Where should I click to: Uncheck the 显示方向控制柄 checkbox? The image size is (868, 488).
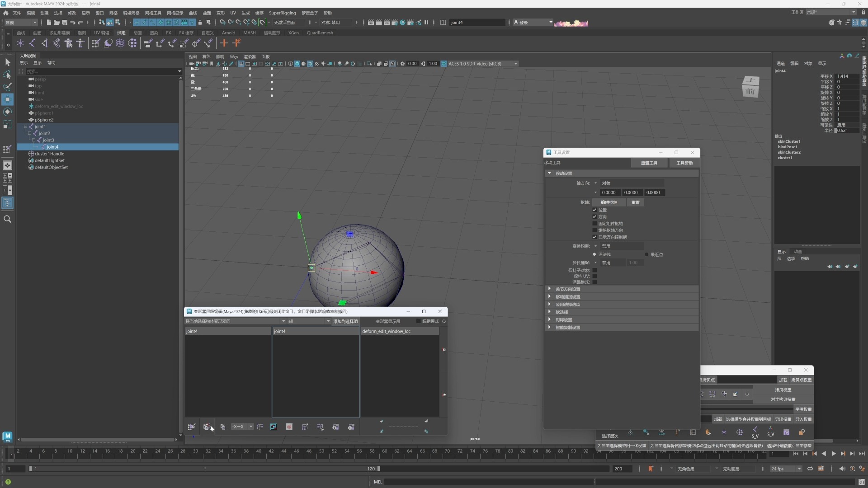pos(594,237)
